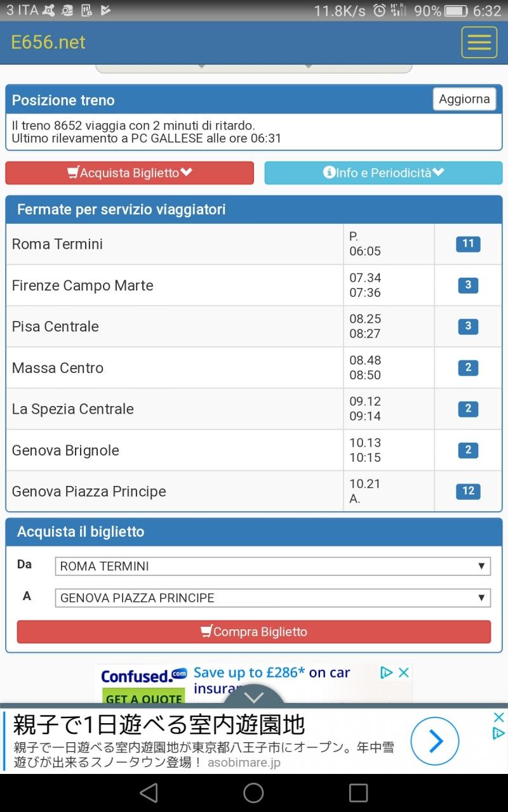The width and height of the screenshot is (508, 812).
Task: Click platform badge 11 for Roma Termini
Action: point(468,244)
